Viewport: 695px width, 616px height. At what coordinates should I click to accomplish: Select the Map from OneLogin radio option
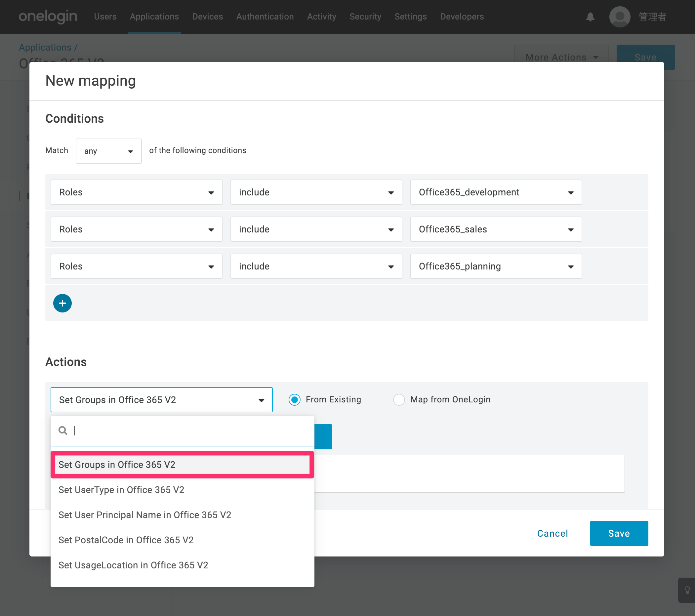[399, 400]
